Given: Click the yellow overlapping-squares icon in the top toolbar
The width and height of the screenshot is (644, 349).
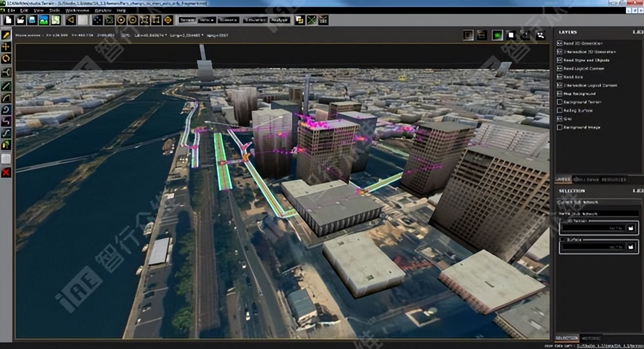Looking at the screenshot, I should pos(300,20).
